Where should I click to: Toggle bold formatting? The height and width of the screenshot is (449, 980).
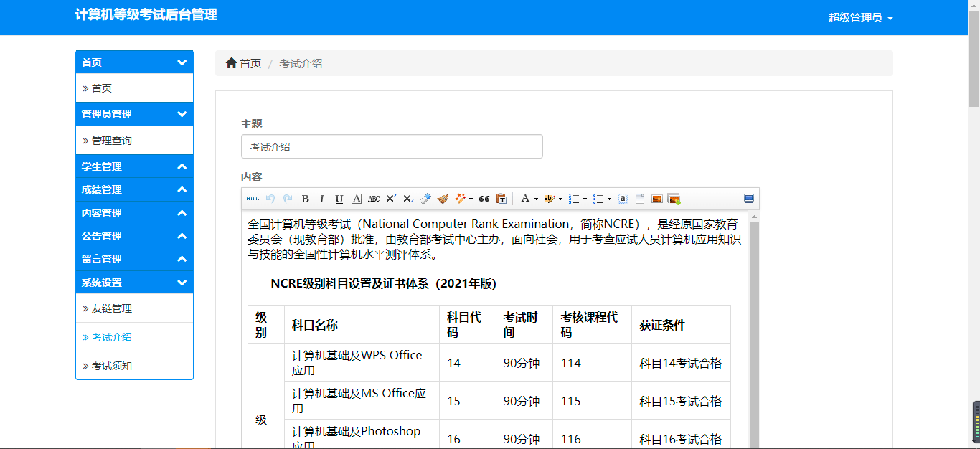[305, 199]
